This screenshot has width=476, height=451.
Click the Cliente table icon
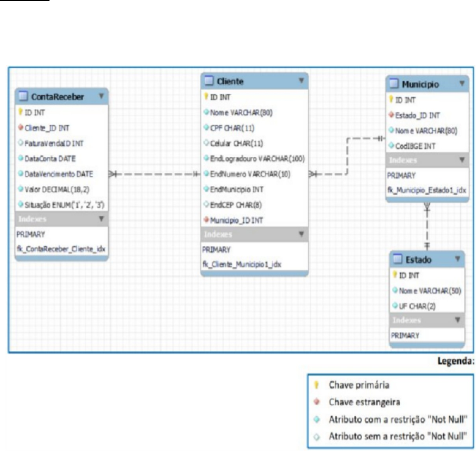(x=209, y=81)
